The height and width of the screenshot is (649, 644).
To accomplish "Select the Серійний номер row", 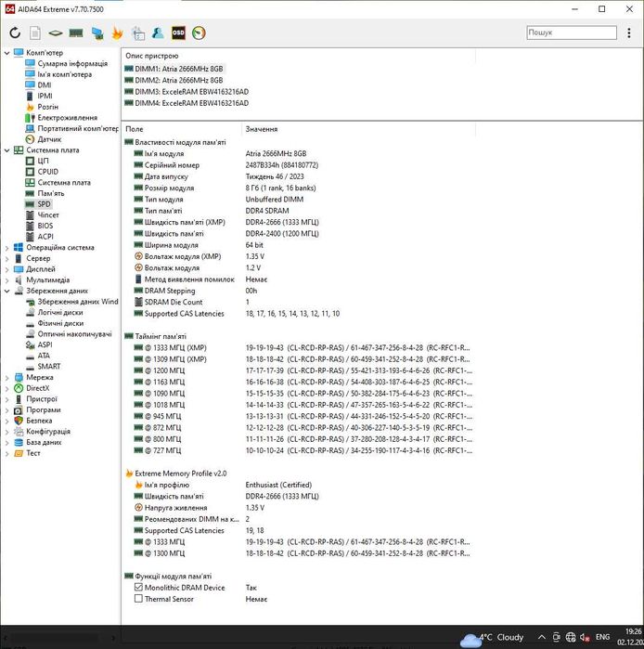I will (298, 165).
